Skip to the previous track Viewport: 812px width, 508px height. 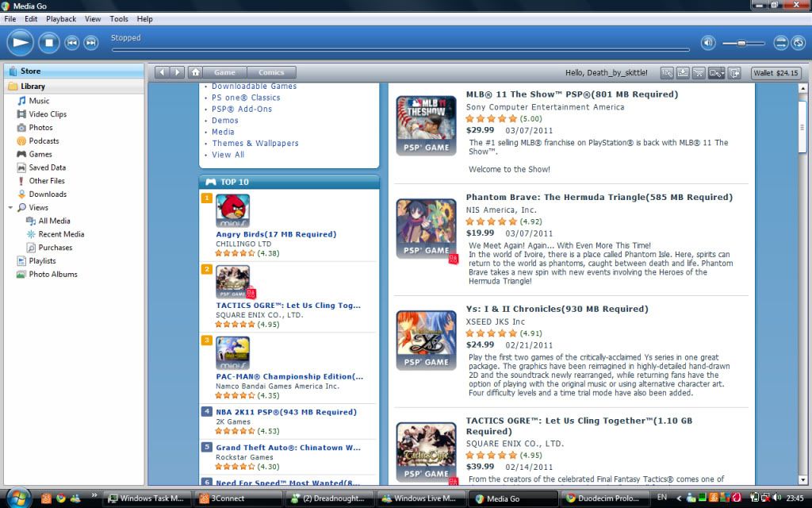[x=72, y=43]
